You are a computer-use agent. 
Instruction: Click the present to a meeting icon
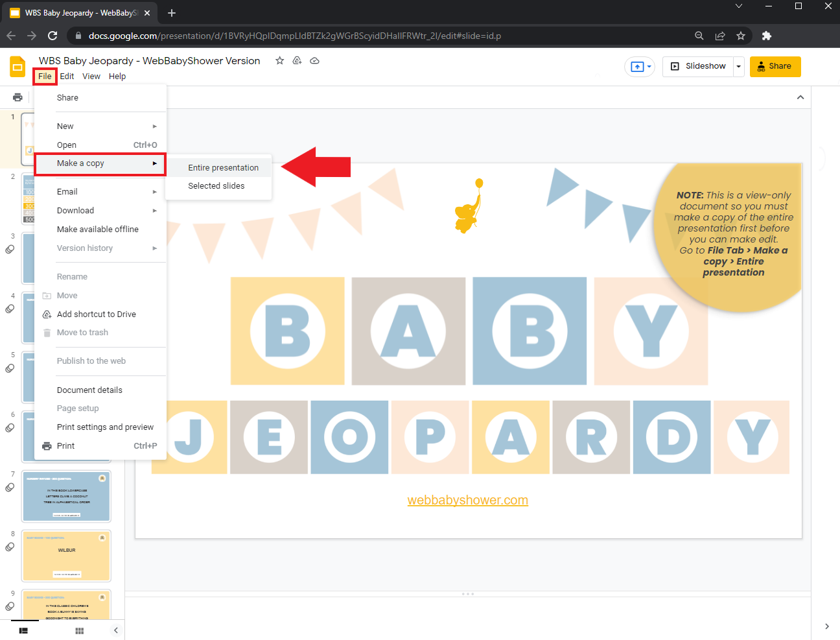pyautogui.click(x=639, y=66)
